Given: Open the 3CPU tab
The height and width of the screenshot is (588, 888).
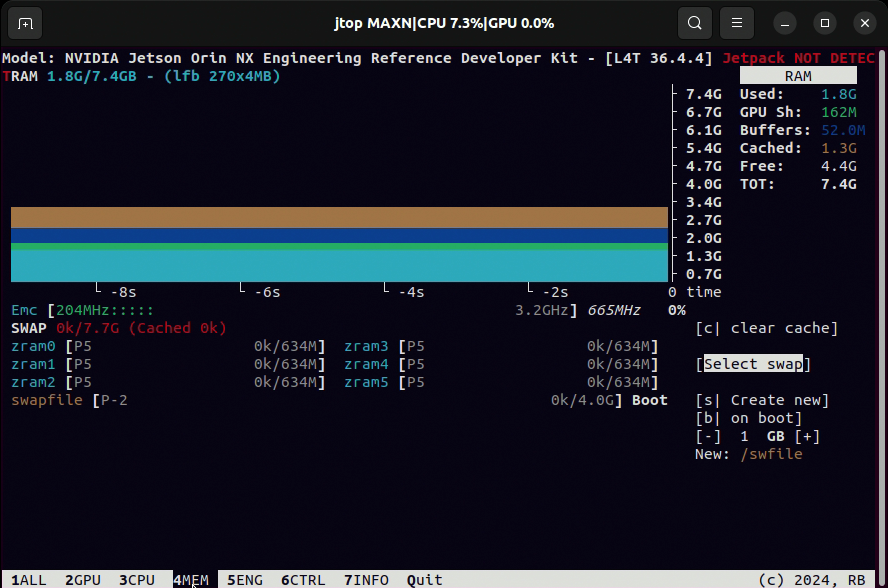Looking at the screenshot, I should coord(137,580).
